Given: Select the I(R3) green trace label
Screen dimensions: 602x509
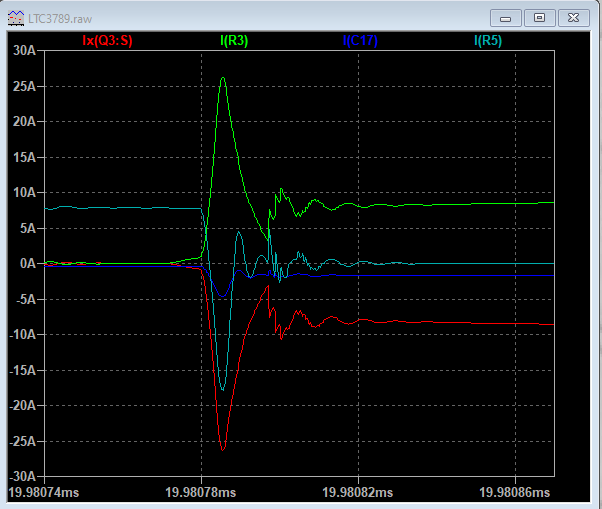Looking at the screenshot, I should pos(234,40).
